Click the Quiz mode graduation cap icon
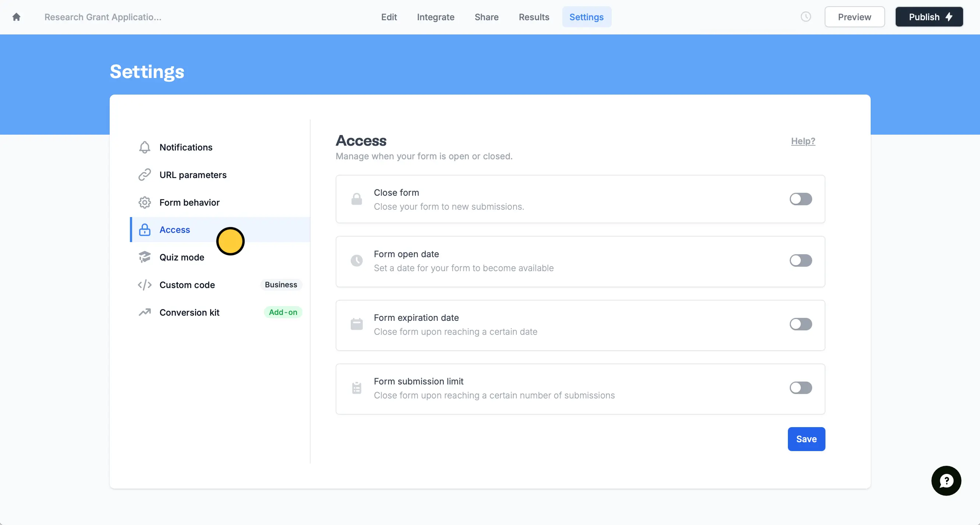The width and height of the screenshot is (980, 525). pos(145,257)
